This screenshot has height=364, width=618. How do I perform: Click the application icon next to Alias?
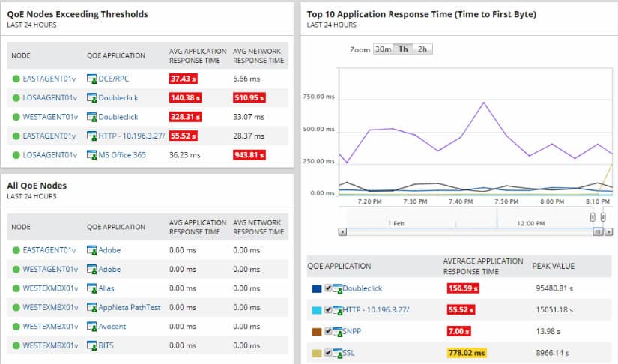pyautogui.click(x=91, y=288)
